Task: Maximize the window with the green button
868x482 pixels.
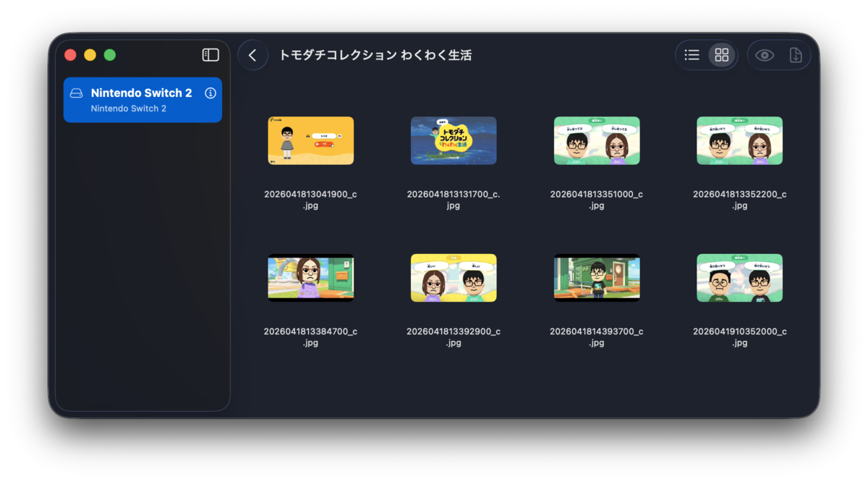Action: (110, 55)
